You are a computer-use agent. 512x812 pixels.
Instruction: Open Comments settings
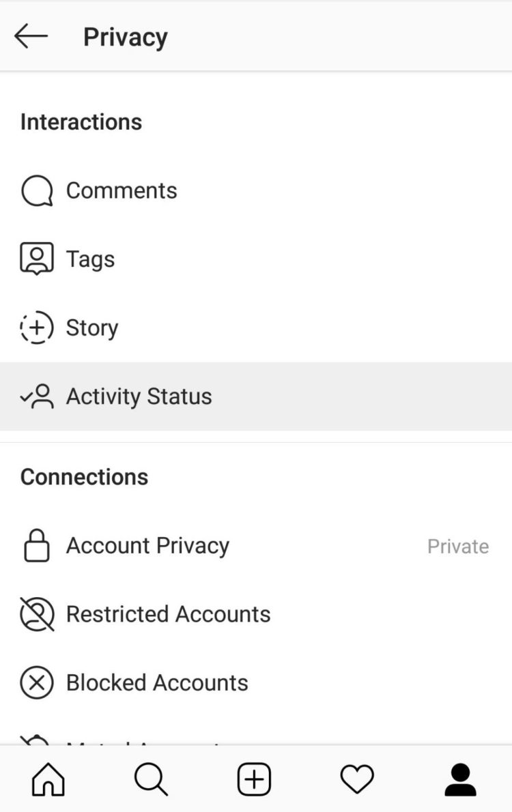coord(122,191)
